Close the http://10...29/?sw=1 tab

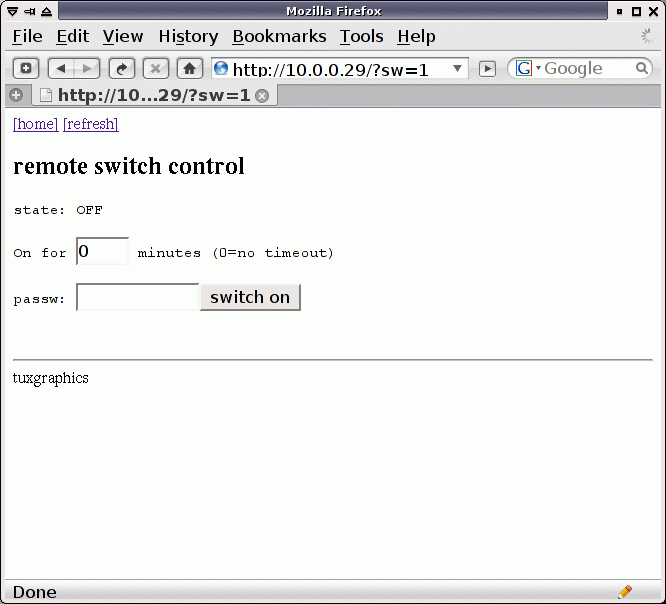click(262, 96)
